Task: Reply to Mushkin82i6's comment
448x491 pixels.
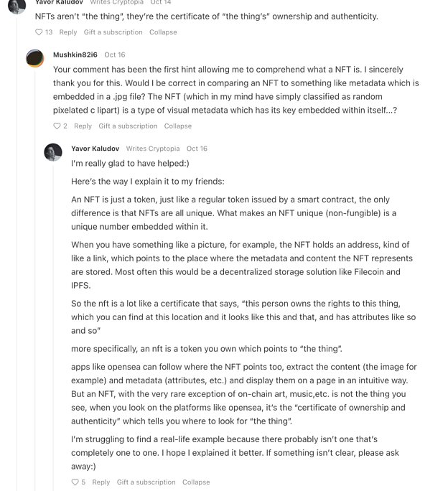Action: coord(83,126)
